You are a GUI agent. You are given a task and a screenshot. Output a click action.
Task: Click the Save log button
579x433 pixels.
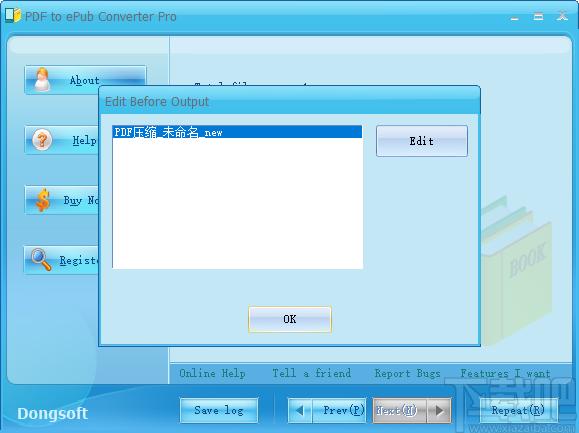219,410
